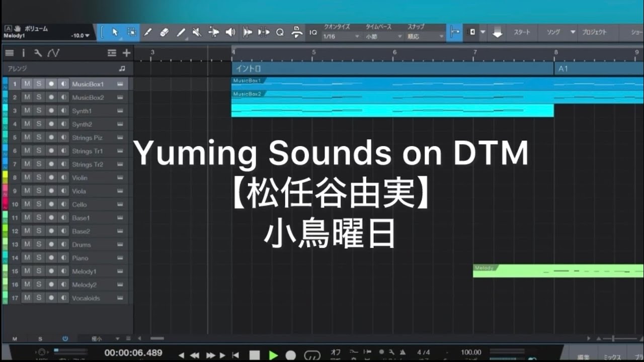
Task: Solo the Synth1 track
Action: tap(39, 111)
